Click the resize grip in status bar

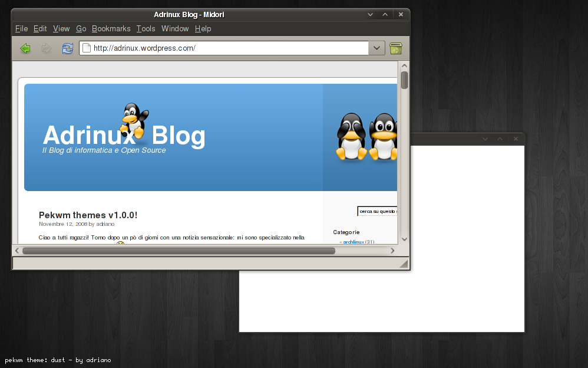pos(404,264)
